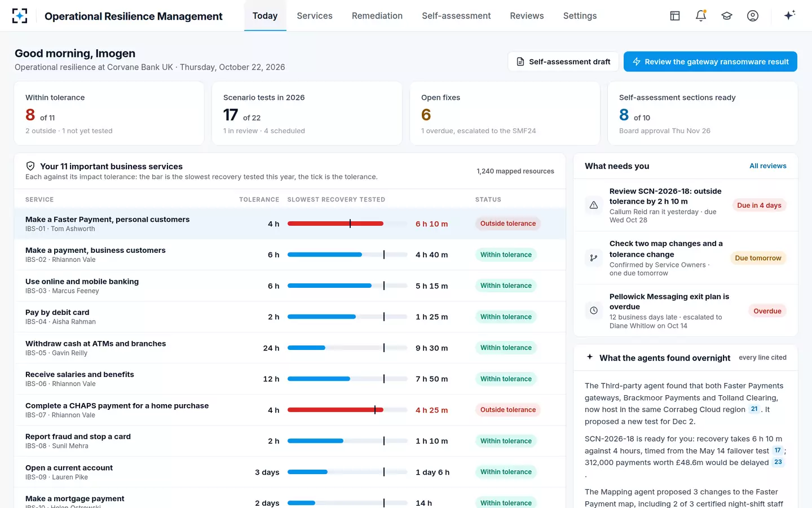Open the Open fixes summary card
This screenshot has width=812, height=508.
coord(505,113)
